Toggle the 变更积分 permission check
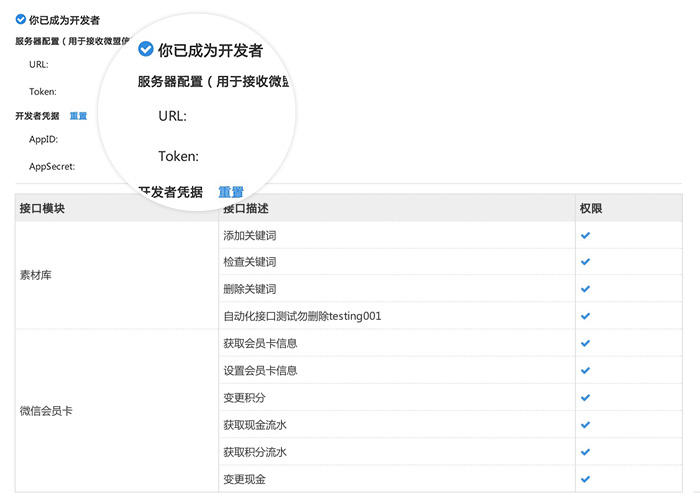This screenshot has width=700, height=504. [x=586, y=397]
